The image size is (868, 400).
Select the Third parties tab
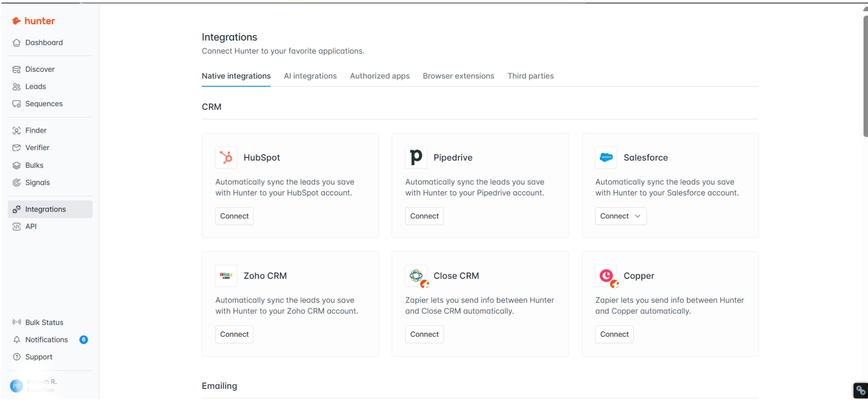(531, 76)
